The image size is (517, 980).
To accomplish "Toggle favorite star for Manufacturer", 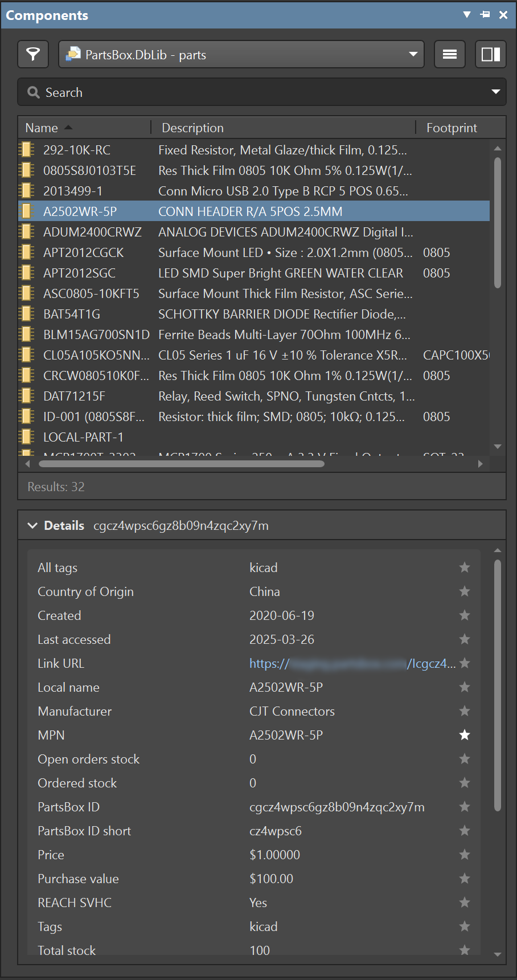I will (465, 711).
